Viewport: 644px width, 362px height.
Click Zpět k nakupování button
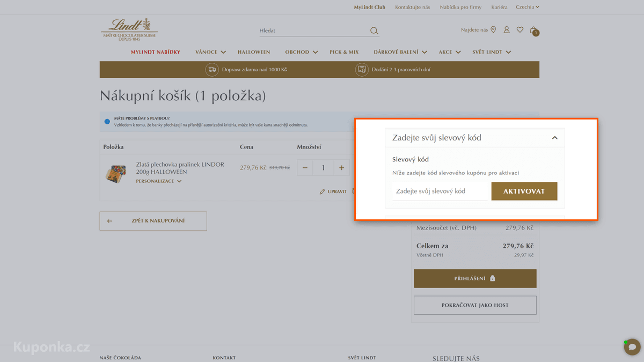153,221
